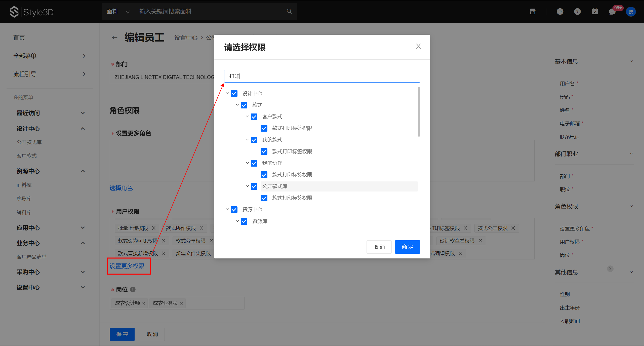Image resolution: width=644 pixels, height=346 pixels.
Task: Click the permission search input field
Action: (322, 76)
